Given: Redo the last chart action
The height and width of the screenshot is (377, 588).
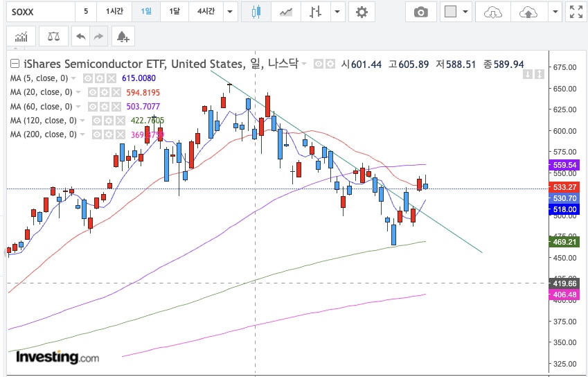Looking at the screenshot, I should point(98,37).
